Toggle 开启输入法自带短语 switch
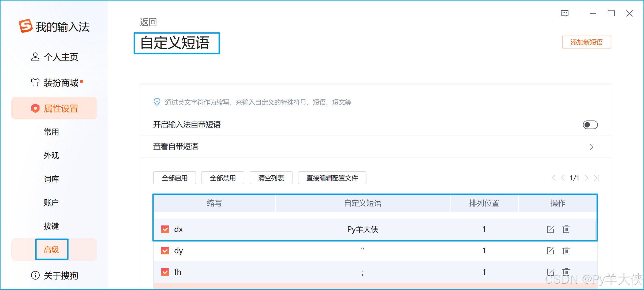644x290 pixels. (590, 125)
